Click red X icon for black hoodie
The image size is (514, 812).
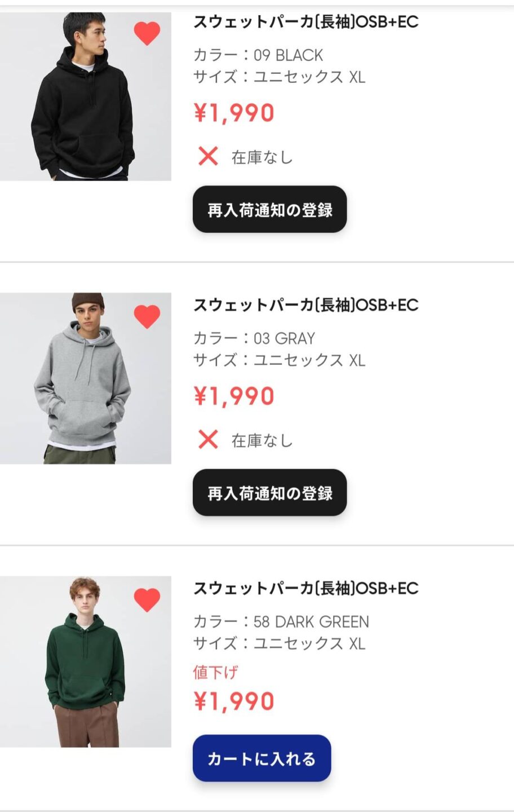(x=208, y=156)
